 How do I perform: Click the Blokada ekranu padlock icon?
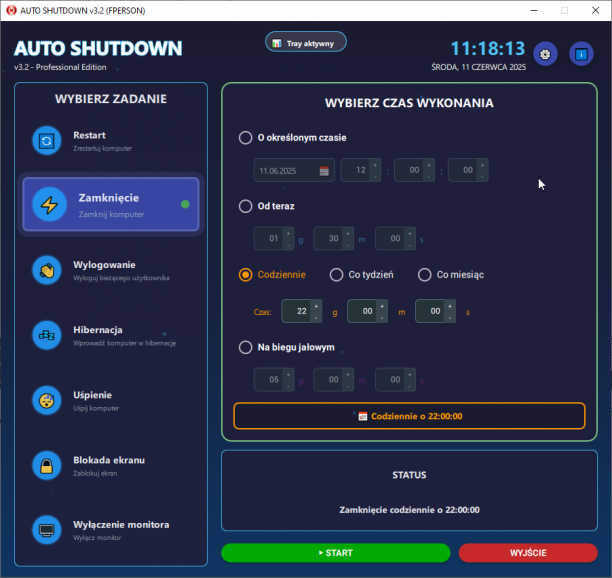coord(46,466)
